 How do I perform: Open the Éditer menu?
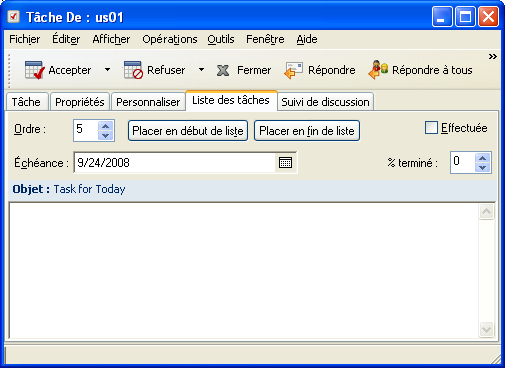click(x=66, y=39)
